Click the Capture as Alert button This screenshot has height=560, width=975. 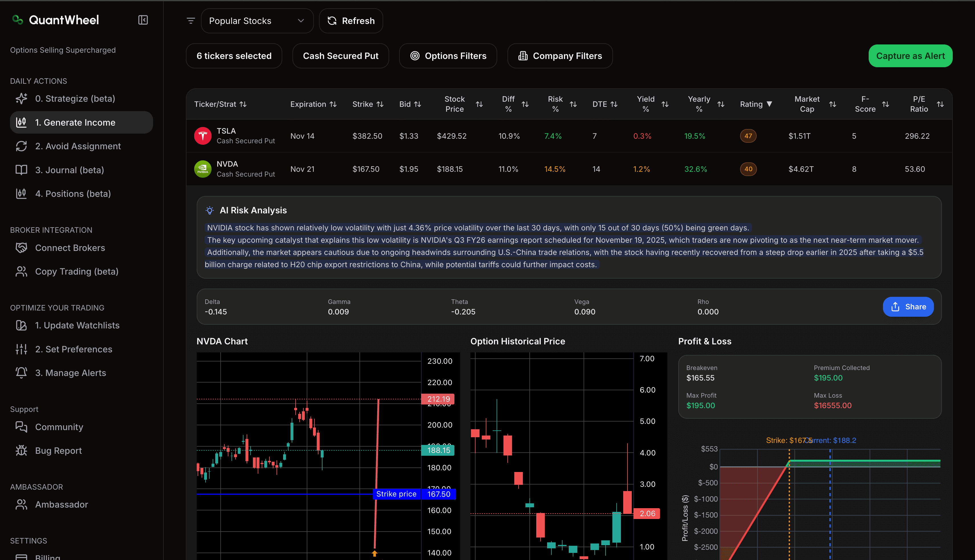coord(910,56)
